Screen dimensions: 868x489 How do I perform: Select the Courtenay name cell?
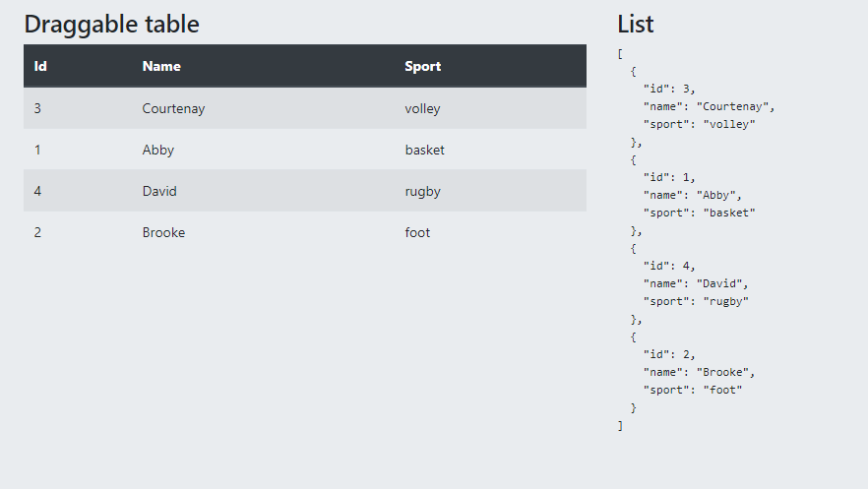tap(173, 108)
